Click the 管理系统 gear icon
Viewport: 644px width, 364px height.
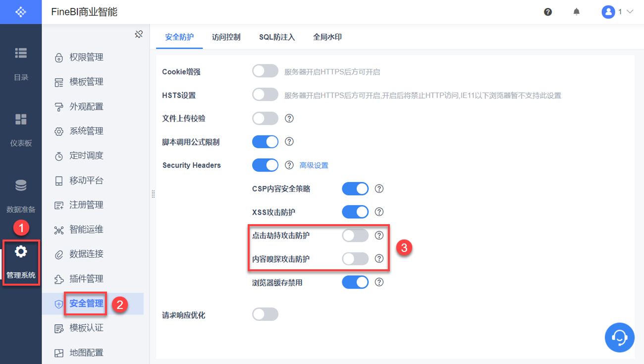[x=21, y=252]
